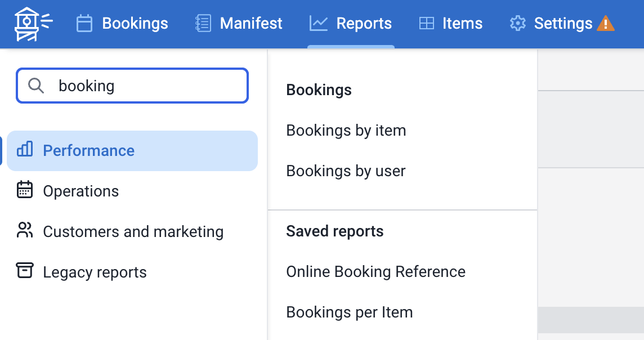Click the Performance bar chart icon
The height and width of the screenshot is (340, 644).
click(x=25, y=150)
